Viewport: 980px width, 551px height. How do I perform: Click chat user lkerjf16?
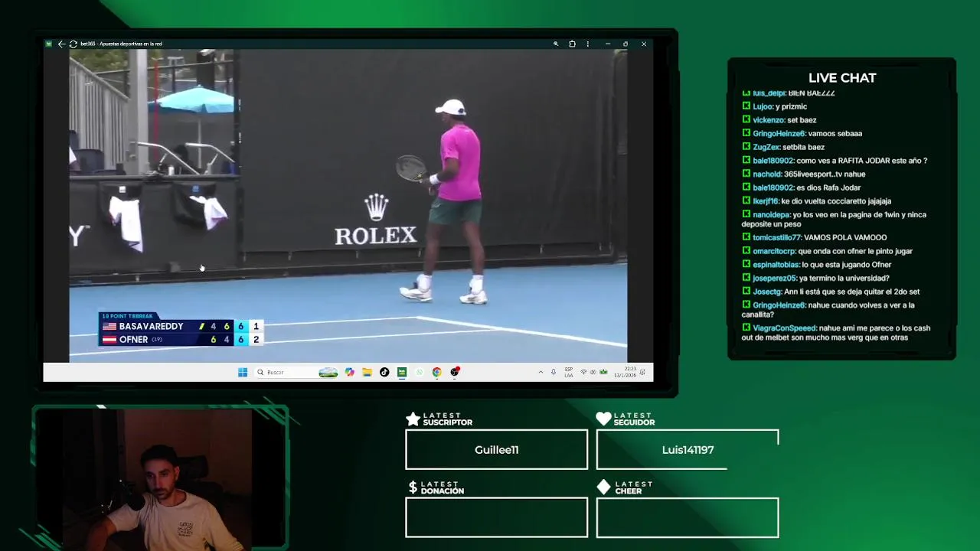[x=766, y=201]
